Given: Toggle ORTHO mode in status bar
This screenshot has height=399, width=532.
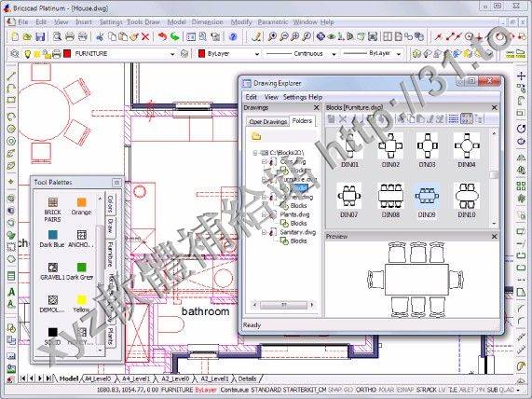Looking at the screenshot, I should (366, 390).
